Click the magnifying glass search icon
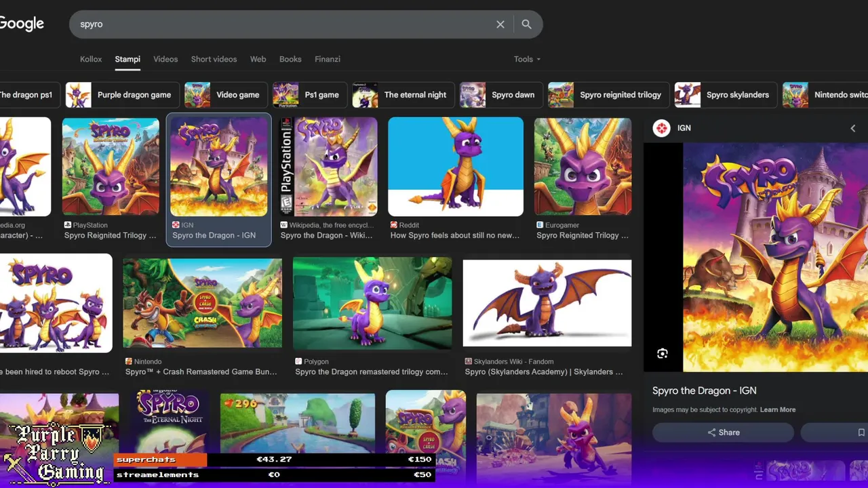868x488 pixels. (527, 24)
